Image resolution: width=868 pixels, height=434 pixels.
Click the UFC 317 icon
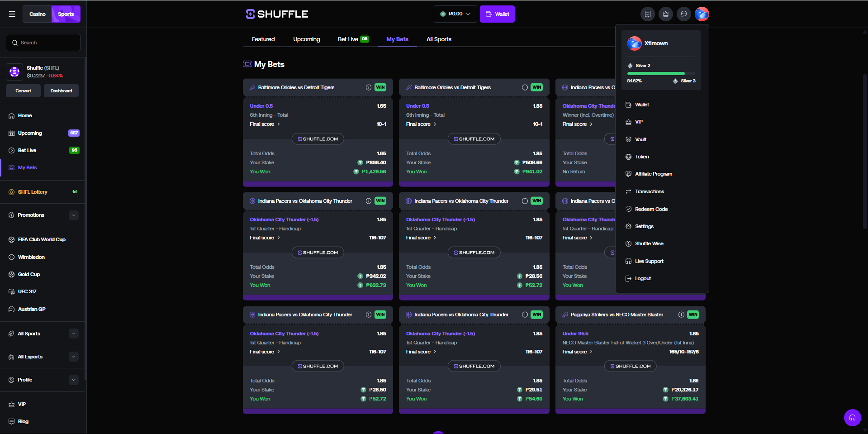11,291
